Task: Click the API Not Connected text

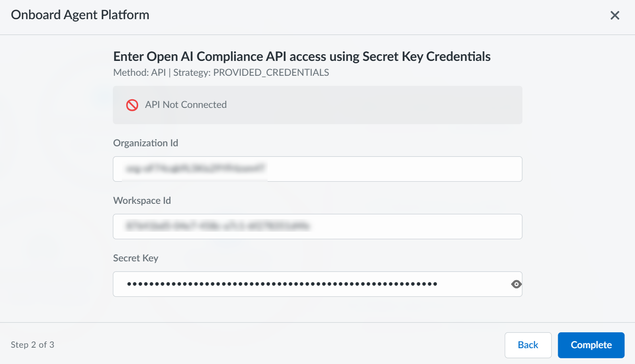Action: tap(186, 105)
